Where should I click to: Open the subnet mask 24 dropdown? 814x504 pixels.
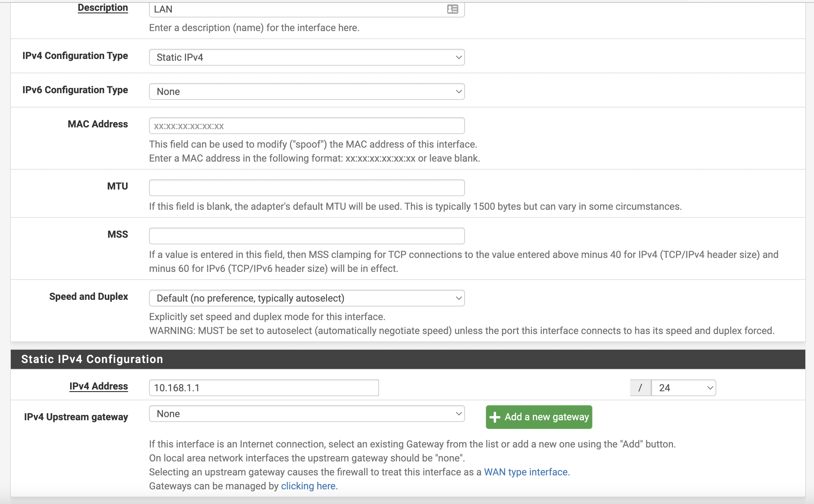(683, 388)
